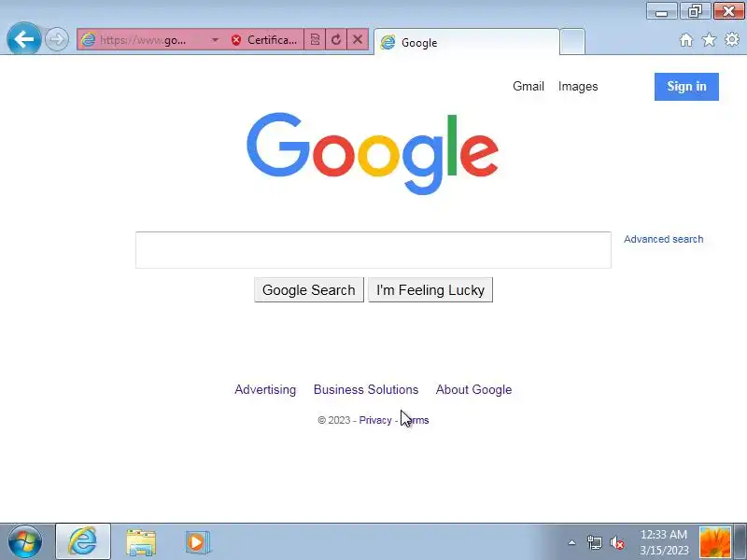Click the Internet Explorer icon in the address bar
Image resolution: width=747 pixels, height=560 pixels.
(88, 39)
